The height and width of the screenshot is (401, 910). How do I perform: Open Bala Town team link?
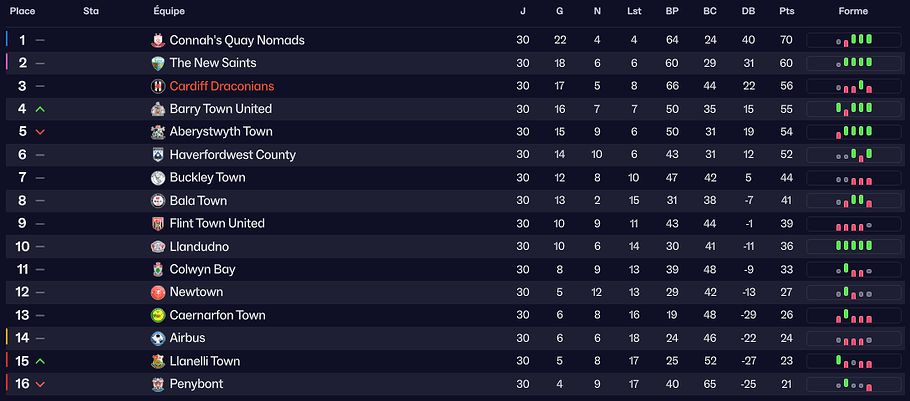click(198, 200)
